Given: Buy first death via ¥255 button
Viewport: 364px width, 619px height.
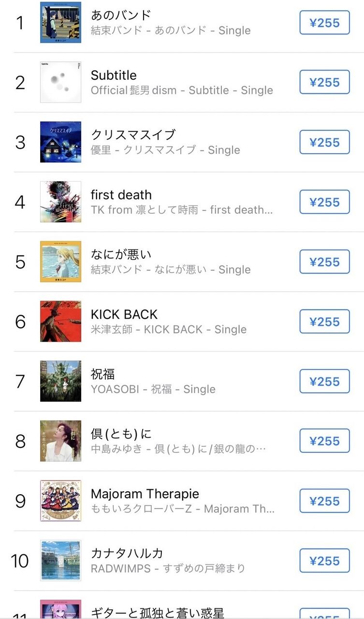Looking at the screenshot, I should (324, 202).
